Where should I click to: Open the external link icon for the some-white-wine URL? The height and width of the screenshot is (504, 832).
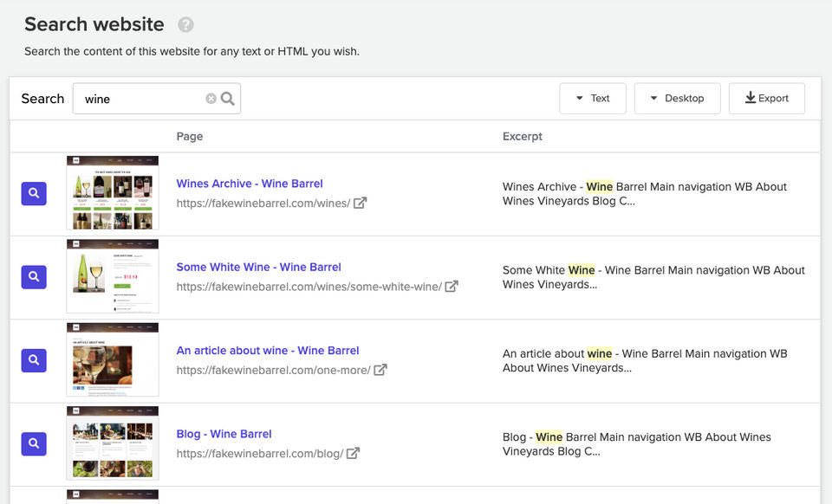(452, 286)
